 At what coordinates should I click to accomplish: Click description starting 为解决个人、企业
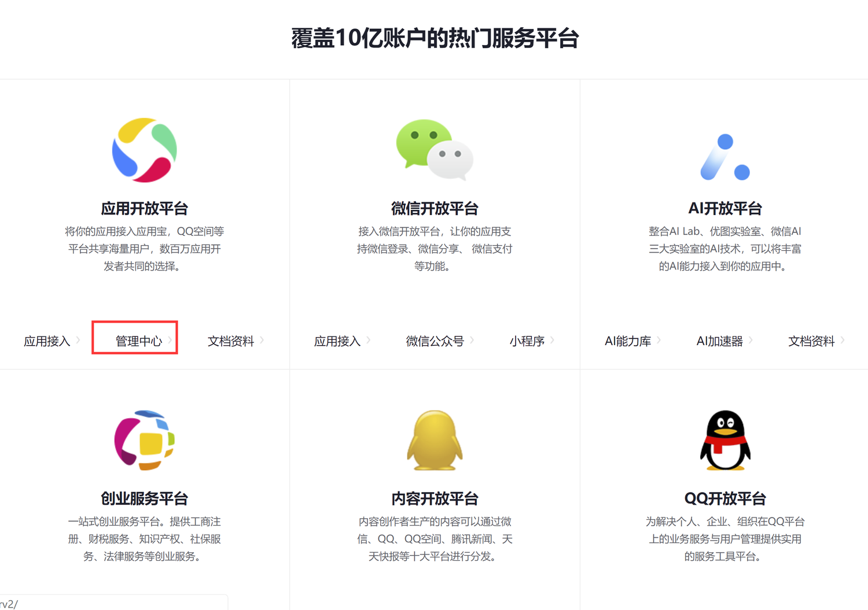(725, 539)
